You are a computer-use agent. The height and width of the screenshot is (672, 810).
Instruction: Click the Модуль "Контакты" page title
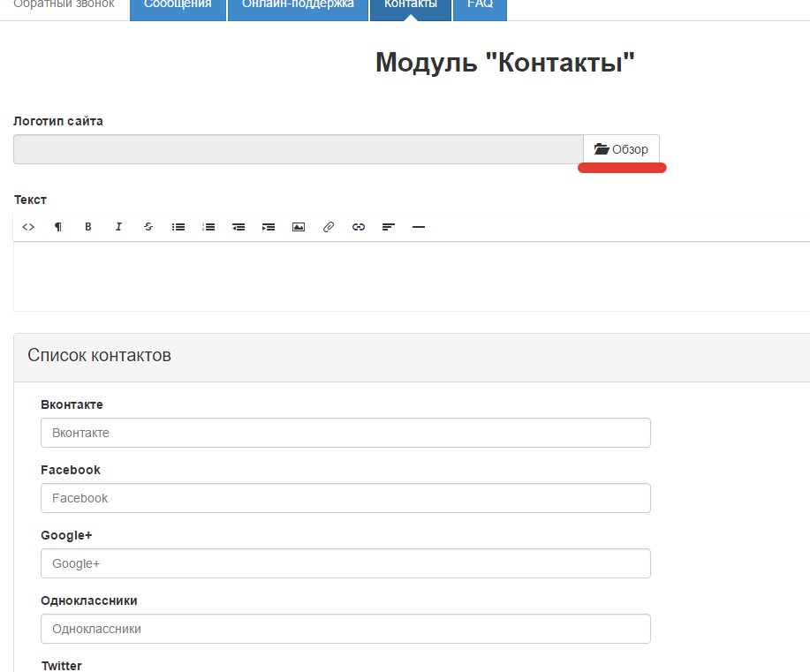[504, 63]
